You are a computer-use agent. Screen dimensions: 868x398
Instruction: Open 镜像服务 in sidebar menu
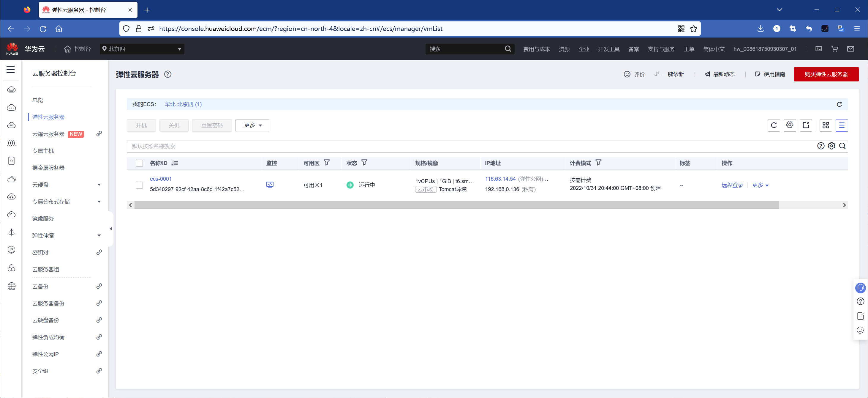(x=43, y=218)
